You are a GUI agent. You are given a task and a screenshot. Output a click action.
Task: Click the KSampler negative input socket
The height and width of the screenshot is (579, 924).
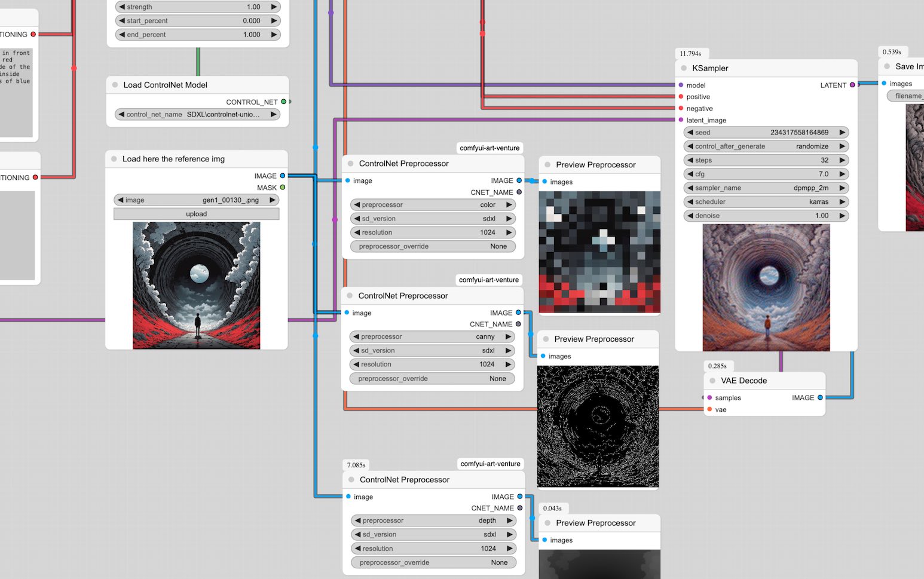681,108
